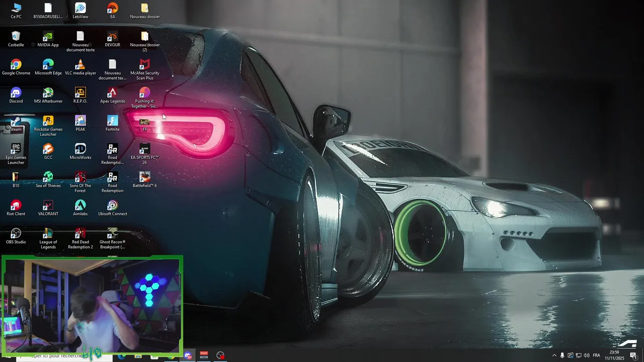Launch Ubisoft Connect
The image size is (644, 362).
pos(113,208)
